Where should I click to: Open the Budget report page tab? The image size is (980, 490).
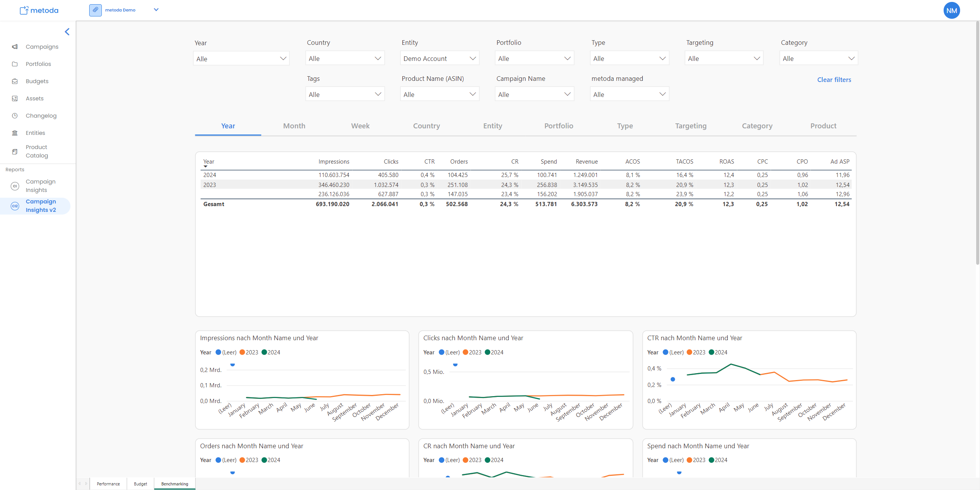140,484
